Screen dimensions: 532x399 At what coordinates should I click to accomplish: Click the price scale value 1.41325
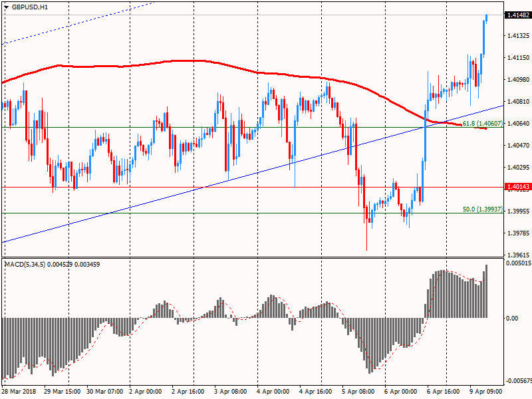[518, 36]
